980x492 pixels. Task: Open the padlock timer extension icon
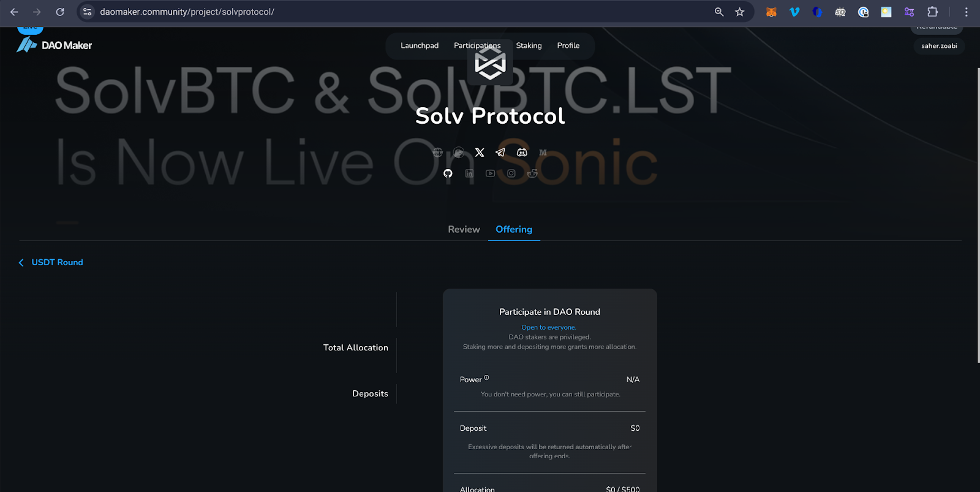click(863, 12)
